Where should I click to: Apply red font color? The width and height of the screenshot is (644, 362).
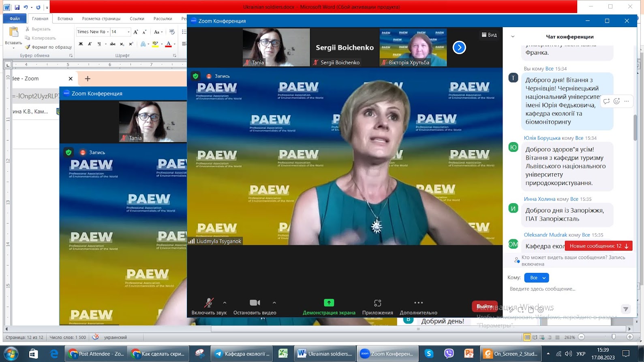(x=169, y=44)
